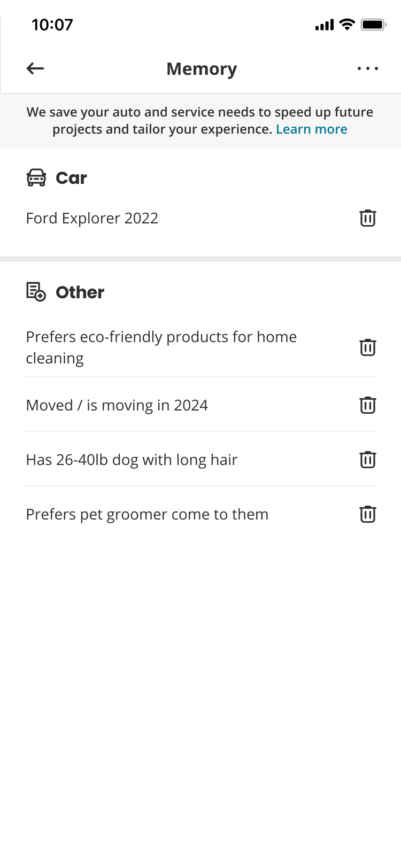Tap the Wi-Fi icon in status bar
The width and height of the screenshot is (401, 868).
pyautogui.click(x=347, y=25)
